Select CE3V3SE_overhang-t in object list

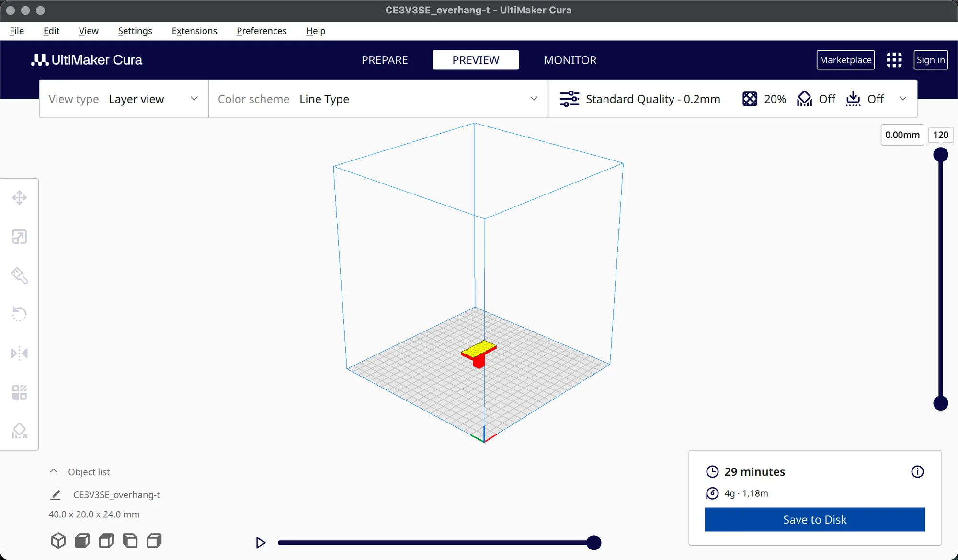116,495
